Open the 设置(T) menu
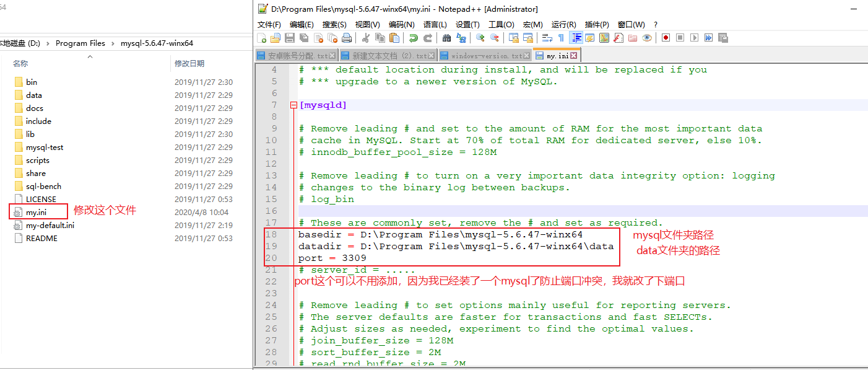The image size is (868, 370). [467, 24]
